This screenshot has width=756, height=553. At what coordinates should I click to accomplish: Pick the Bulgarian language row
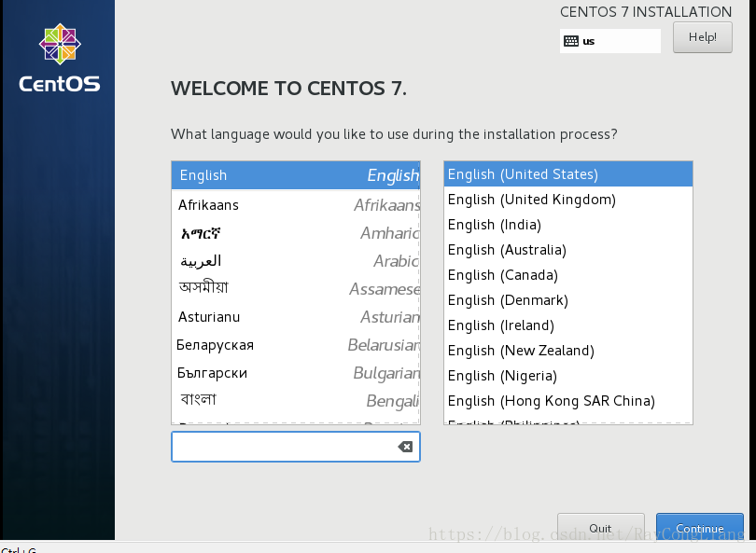click(296, 373)
